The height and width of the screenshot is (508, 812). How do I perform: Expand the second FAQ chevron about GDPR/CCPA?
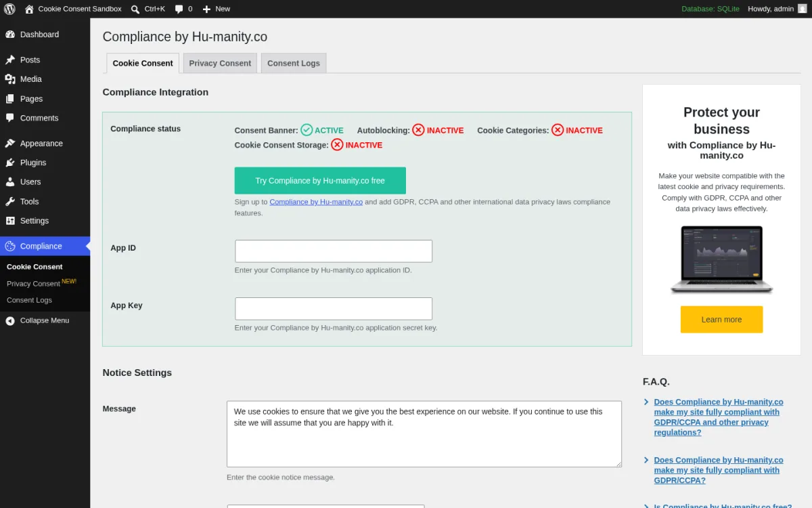[x=647, y=460]
